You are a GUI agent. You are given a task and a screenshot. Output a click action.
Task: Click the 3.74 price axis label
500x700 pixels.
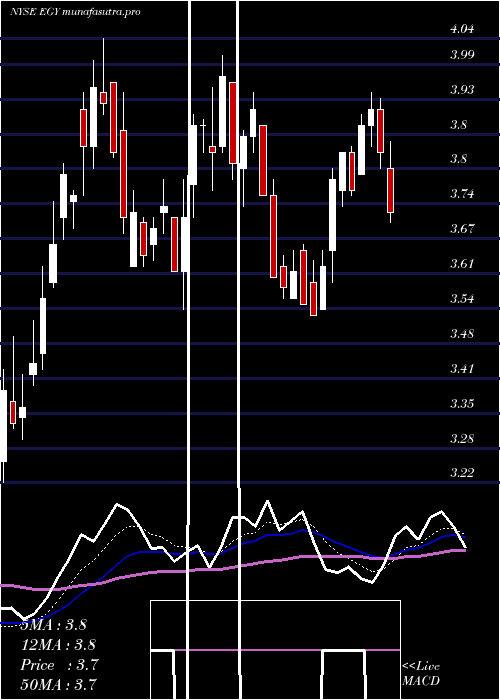coord(462,194)
